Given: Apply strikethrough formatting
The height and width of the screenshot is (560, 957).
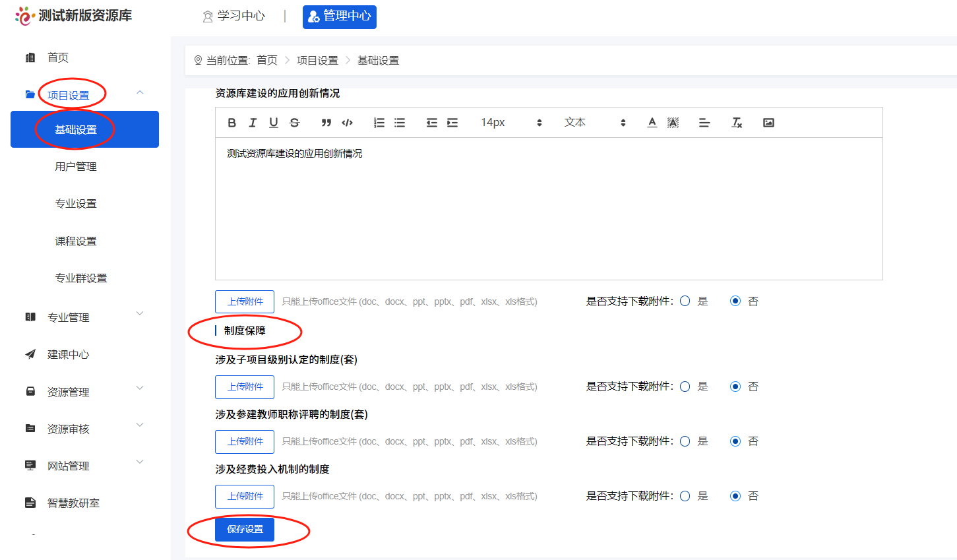Looking at the screenshot, I should [294, 123].
